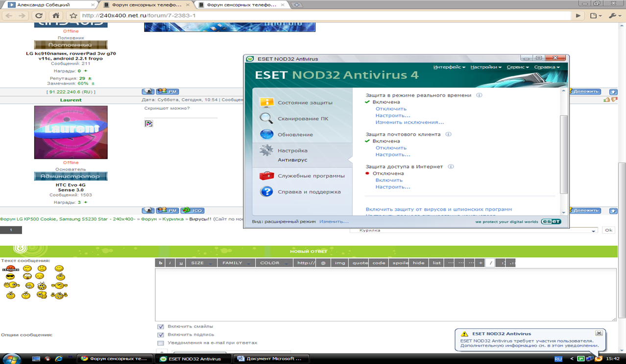626x364 pixels.
Task: Click the ESET tray icon in the system tray
Action: tap(598, 359)
